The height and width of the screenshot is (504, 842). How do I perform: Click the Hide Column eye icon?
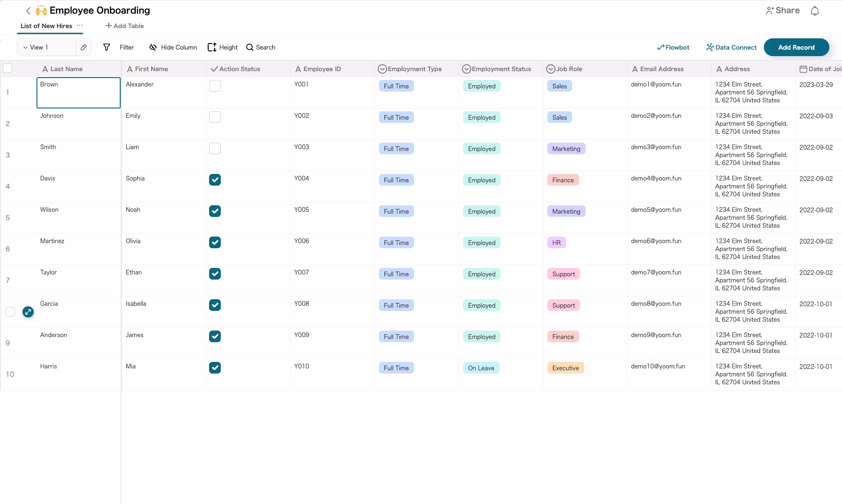click(x=153, y=47)
